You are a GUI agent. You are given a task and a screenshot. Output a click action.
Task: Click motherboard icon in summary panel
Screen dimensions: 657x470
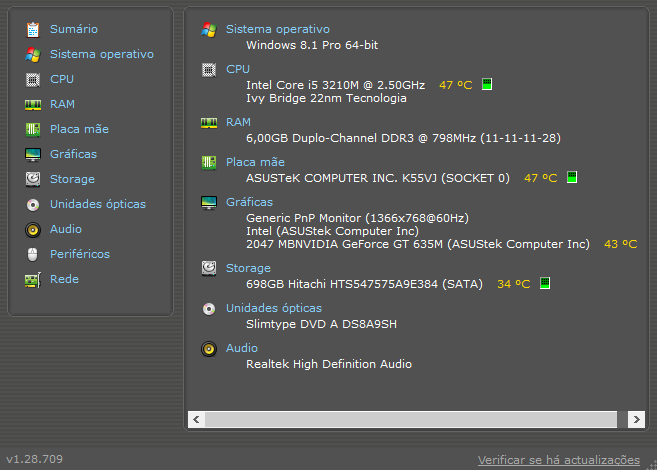click(x=209, y=163)
